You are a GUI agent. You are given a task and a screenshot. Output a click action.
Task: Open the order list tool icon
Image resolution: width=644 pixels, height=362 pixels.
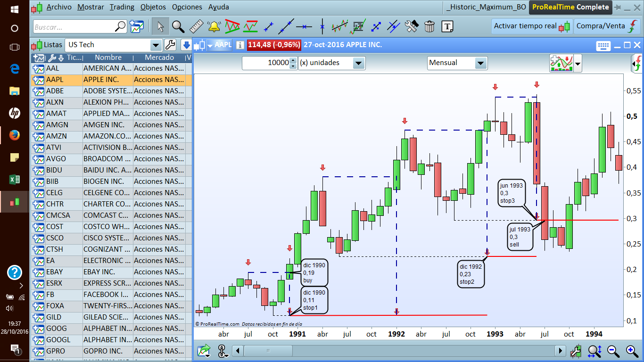click(359, 26)
